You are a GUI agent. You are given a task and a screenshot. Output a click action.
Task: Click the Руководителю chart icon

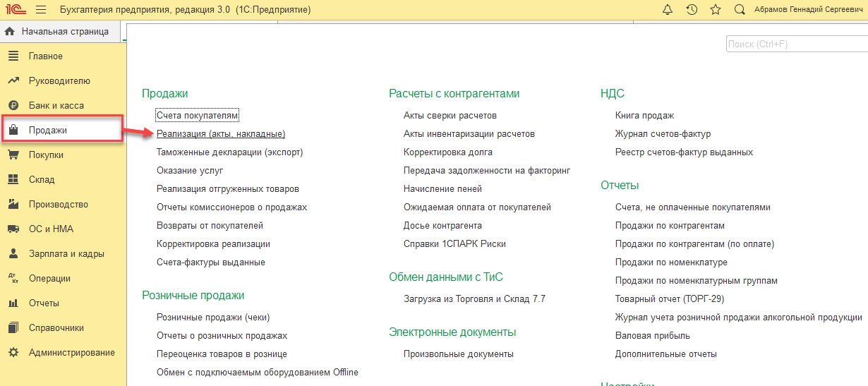tap(13, 81)
